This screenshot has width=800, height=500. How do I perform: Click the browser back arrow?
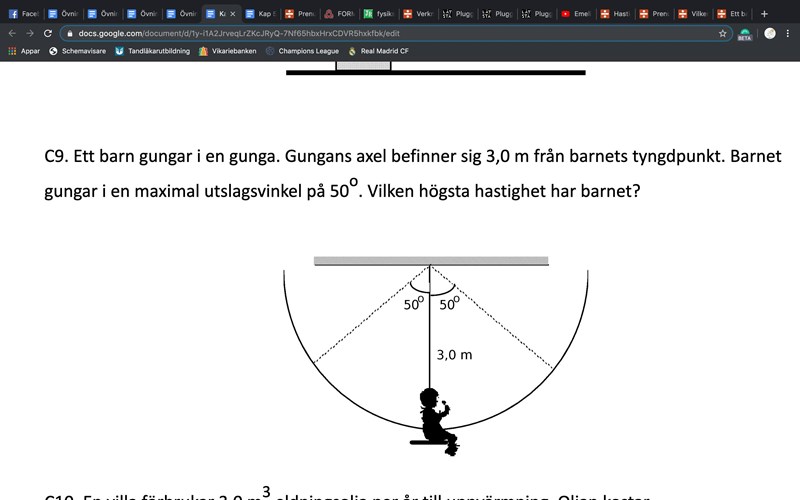point(12,33)
